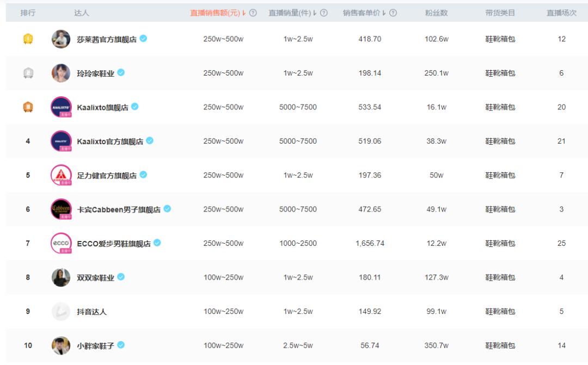
Task: Click 粉丝数 column header
Action: tap(437, 13)
